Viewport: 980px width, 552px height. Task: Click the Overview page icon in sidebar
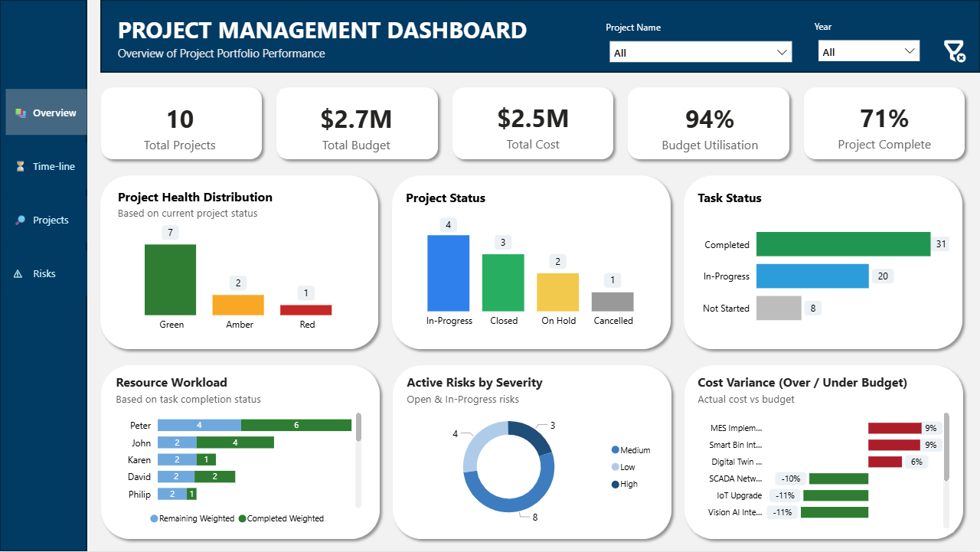[x=21, y=113]
